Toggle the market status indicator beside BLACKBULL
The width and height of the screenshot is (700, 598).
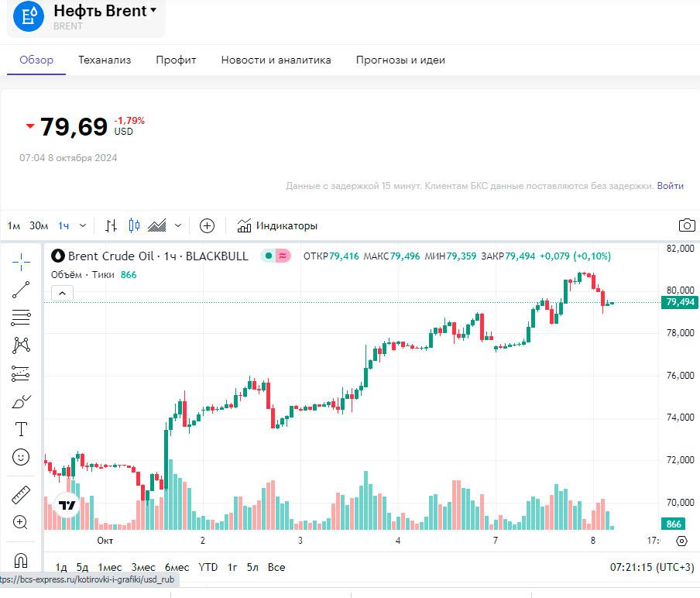pyautogui.click(x=268, y=256)
